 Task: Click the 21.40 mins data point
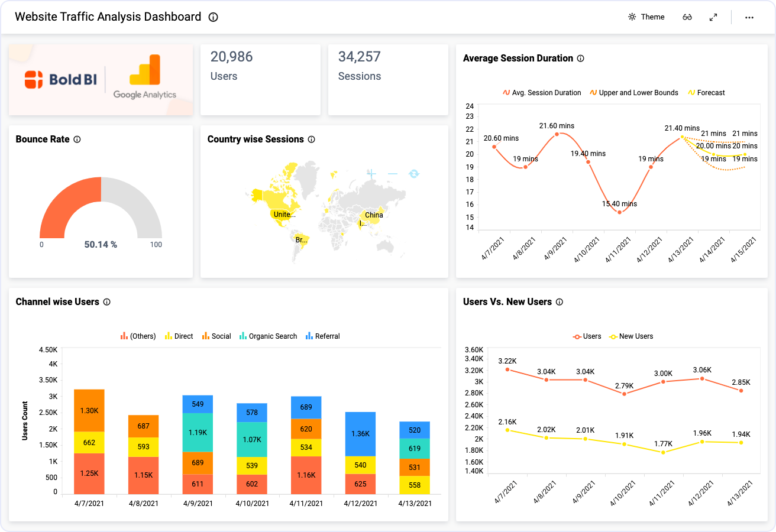(682, 137)
